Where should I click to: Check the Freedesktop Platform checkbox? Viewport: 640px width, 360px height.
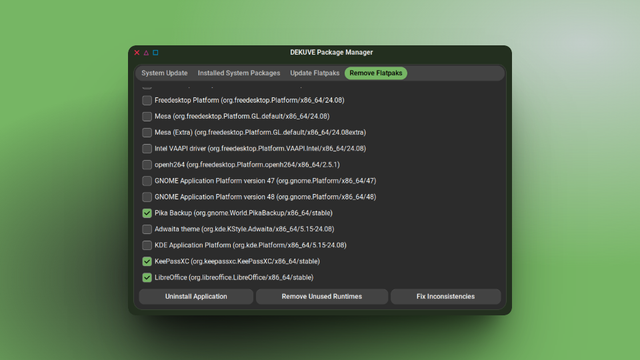[147, 100]
